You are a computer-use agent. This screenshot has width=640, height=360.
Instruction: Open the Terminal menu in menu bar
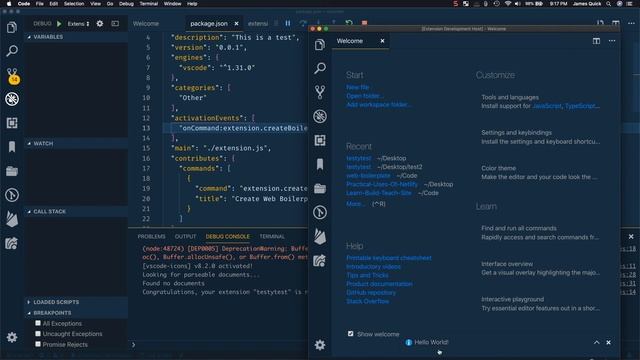tap(149, 4)
